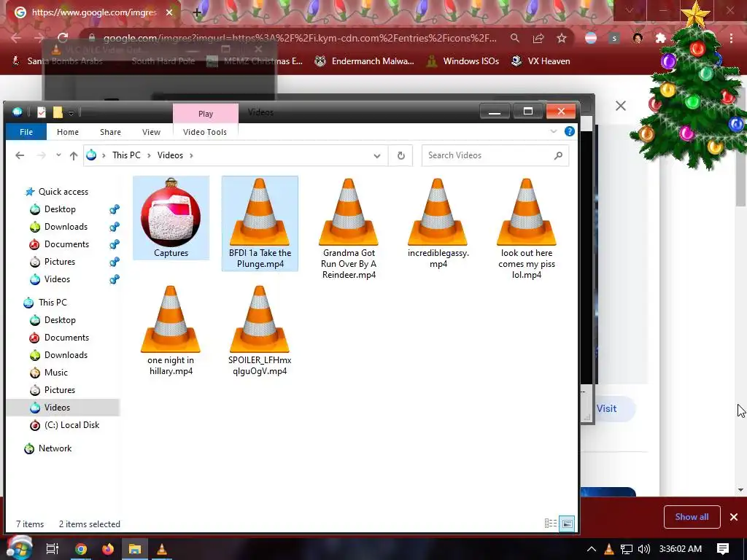Select incrediblegassy.mp4 video file

click(x=438, y=223)
